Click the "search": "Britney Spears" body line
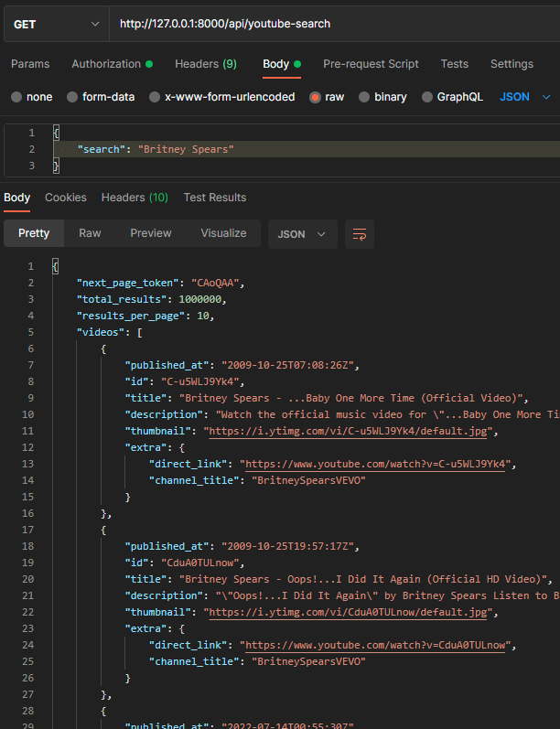 pos(156,149)
